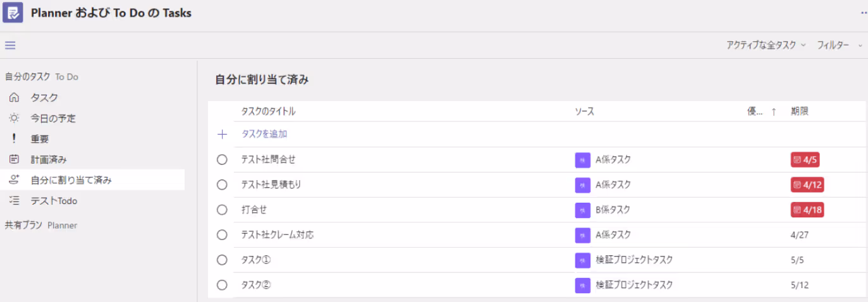Mark テスト社問合せ as complete
The image size is (868, 302).
222,160
